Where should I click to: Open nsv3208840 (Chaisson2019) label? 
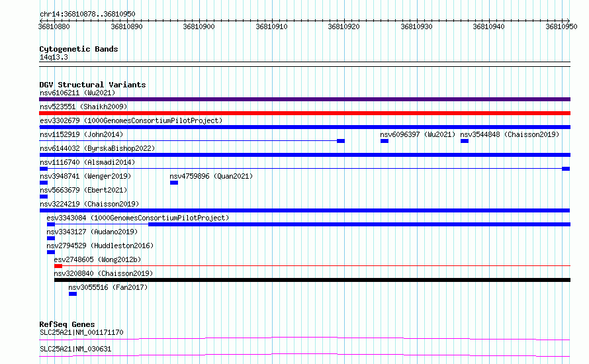tap(103, 273)
